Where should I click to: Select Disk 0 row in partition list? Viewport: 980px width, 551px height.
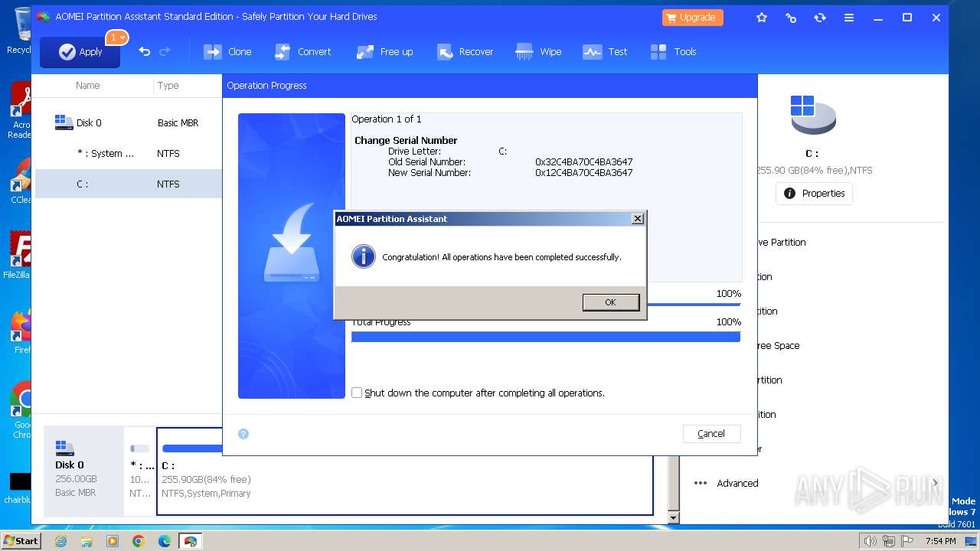click(129, 122)
